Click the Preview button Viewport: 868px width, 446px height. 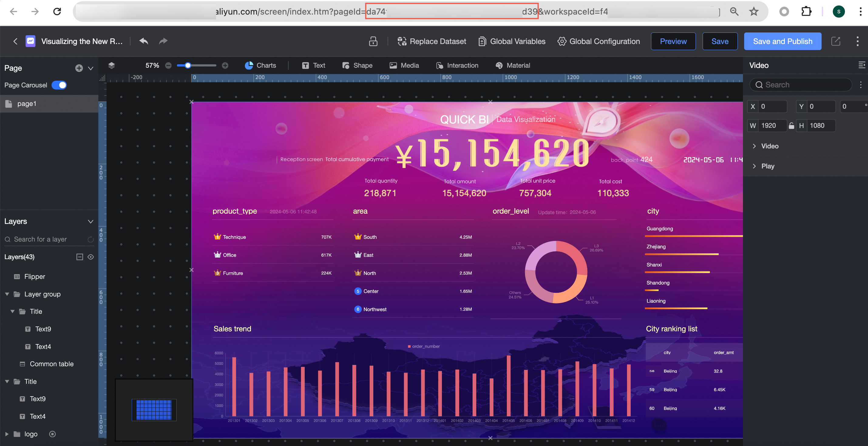coord(673,41)
